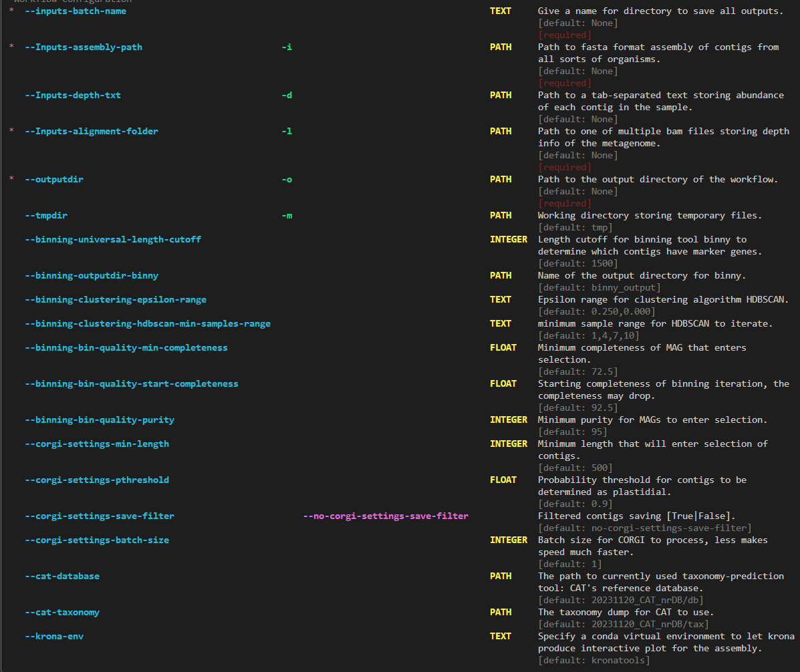
Task: Click PATH type for --cat-taxonomy
Action: 501,613
